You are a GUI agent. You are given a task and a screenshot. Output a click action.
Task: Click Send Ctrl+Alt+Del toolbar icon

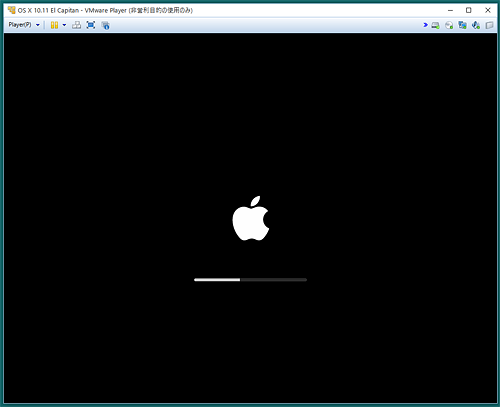76,25
